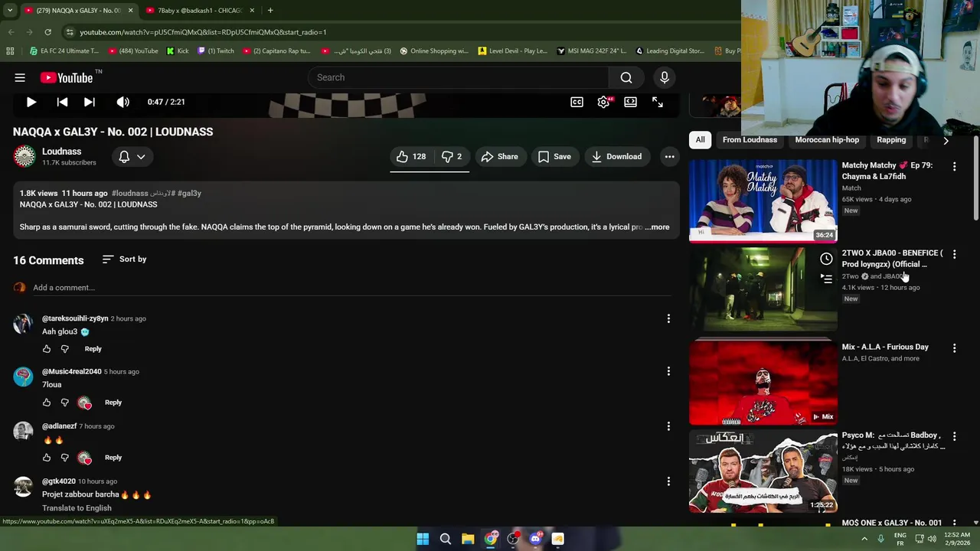
Task: Mute the video volume
Action: [122, 102]
